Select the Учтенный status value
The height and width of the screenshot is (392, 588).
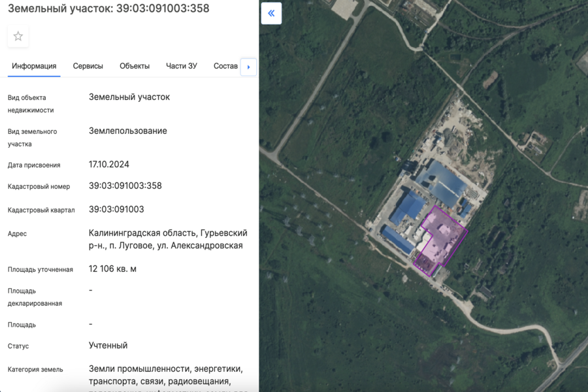[108, 346]
